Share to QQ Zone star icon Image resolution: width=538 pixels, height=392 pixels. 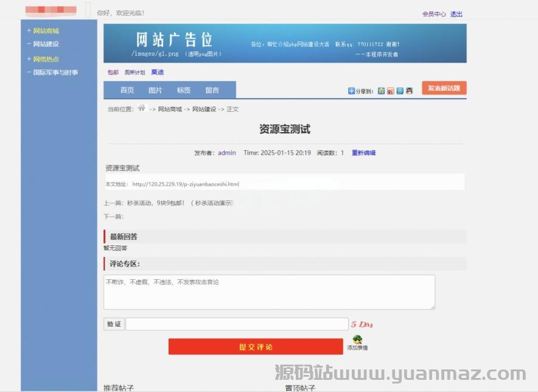click(381, 91)
